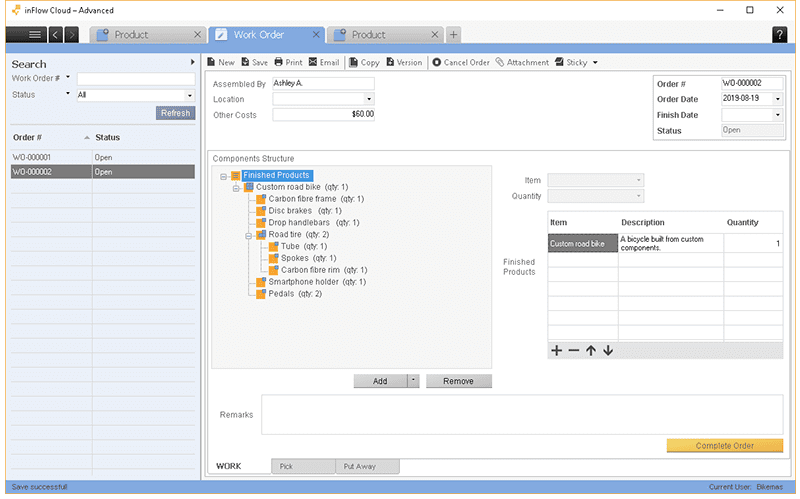Open the Status label filter dropdown

pos(68,94)
